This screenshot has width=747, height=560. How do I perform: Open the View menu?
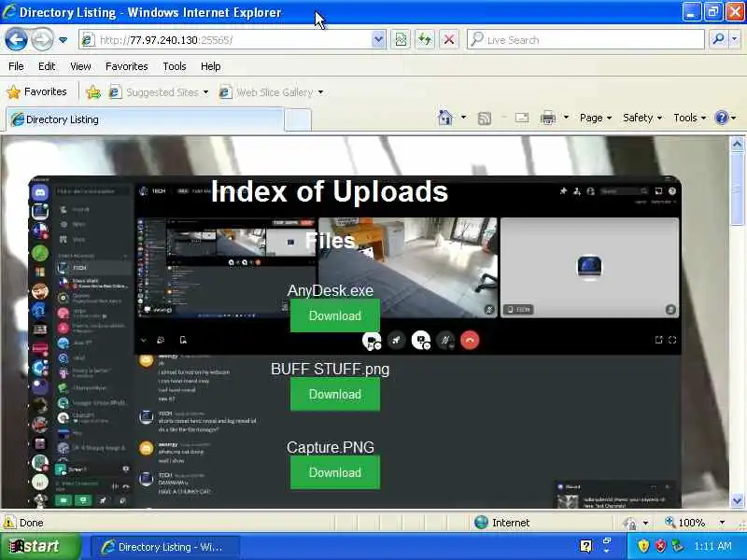coord(80,66)
